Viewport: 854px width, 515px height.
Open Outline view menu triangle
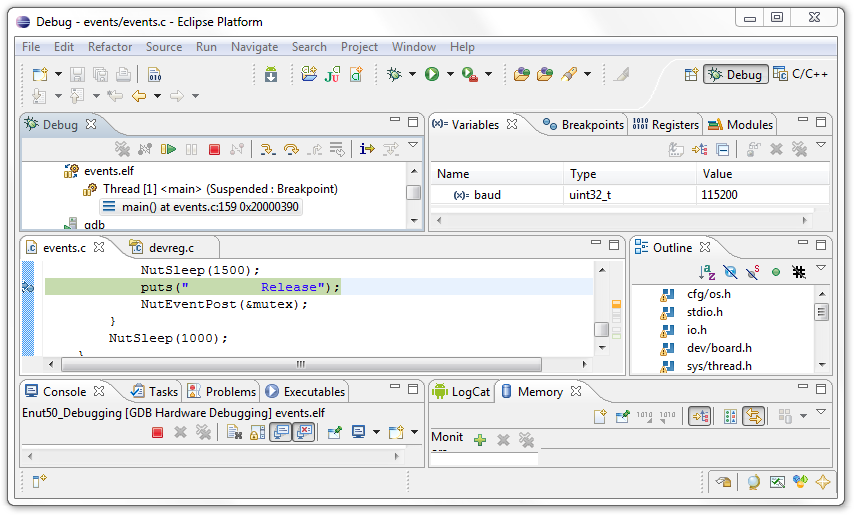pyautogui.click(x=821, y=268)
